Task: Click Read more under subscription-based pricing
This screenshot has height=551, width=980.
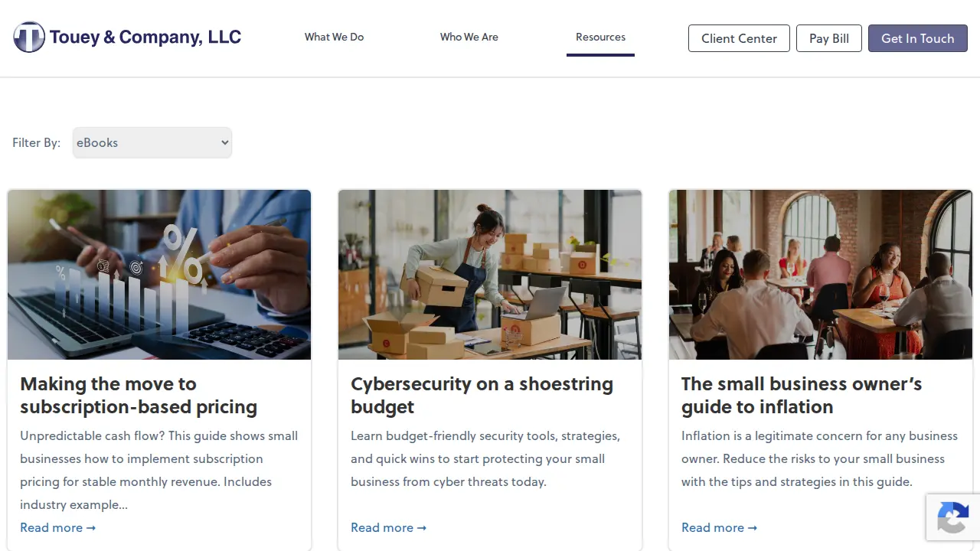Action: [x=58, y=527]
